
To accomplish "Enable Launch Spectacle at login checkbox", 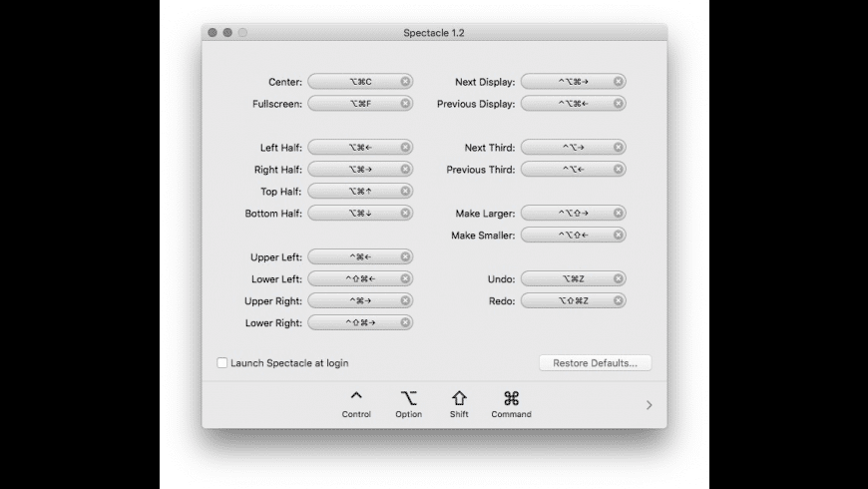I will click(x=221, y=362).
